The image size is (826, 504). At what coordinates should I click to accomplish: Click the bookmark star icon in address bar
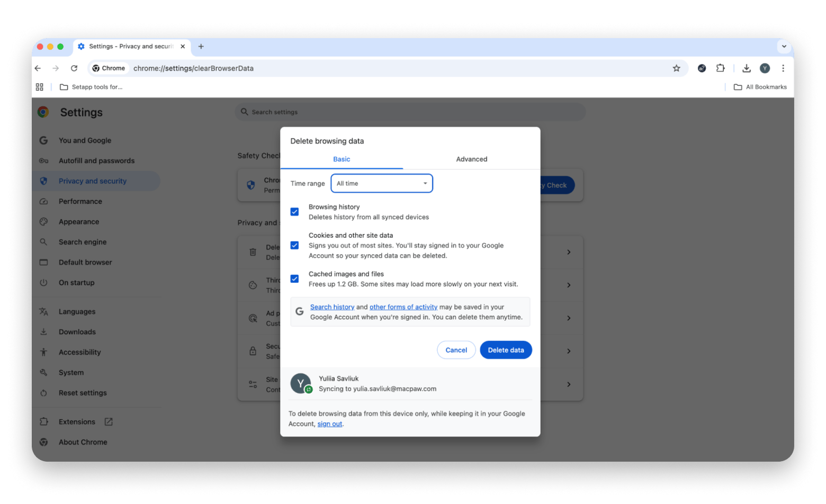676,68
